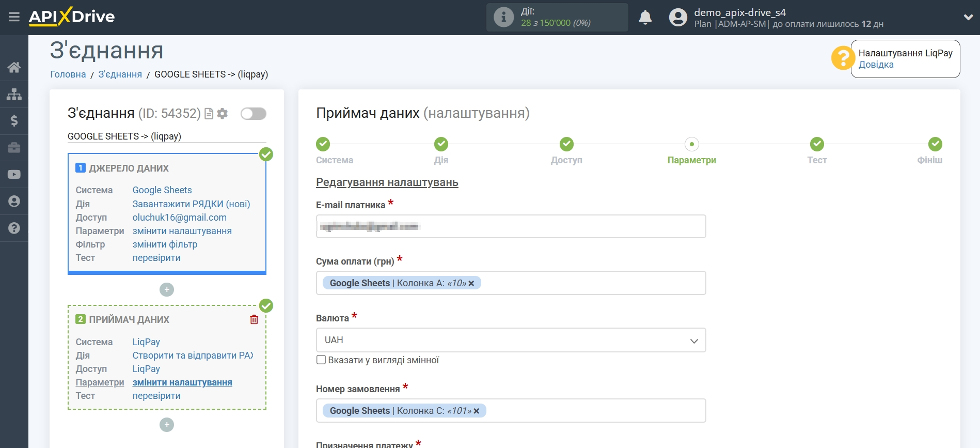
Task: Open profile icon in sidebar
Action: click(x=14, y=202)
